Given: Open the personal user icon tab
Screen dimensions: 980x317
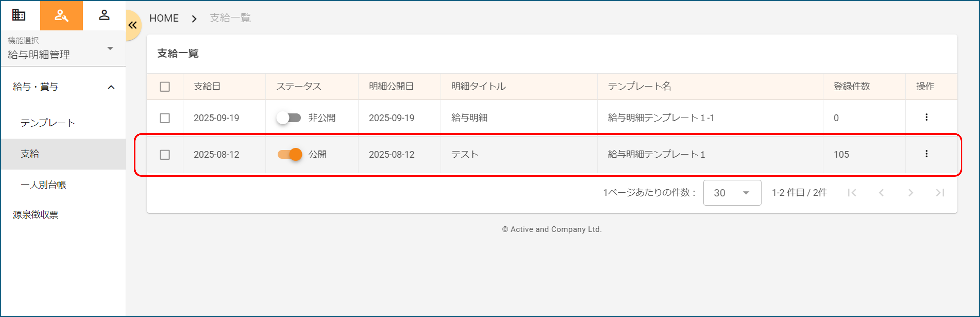Looking at the screenshot, I should point(104,15).
